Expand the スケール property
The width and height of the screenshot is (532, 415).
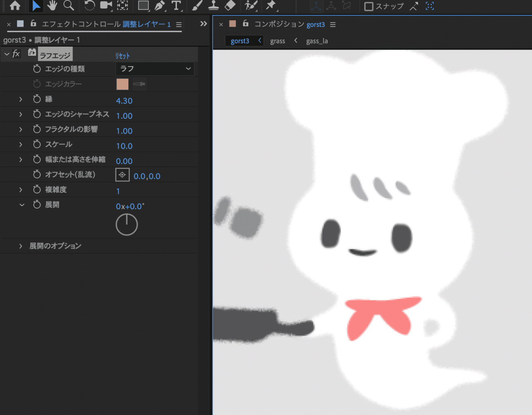point(20,144)
